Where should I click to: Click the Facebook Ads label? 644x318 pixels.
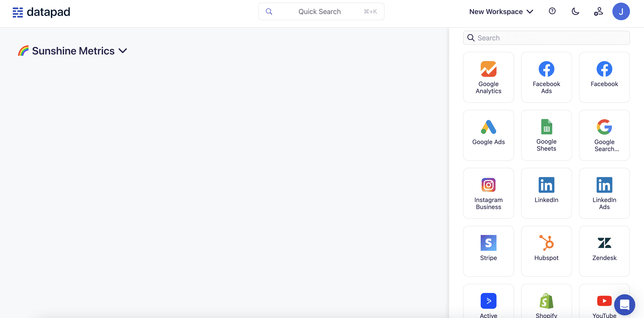(x=546, y=87)
